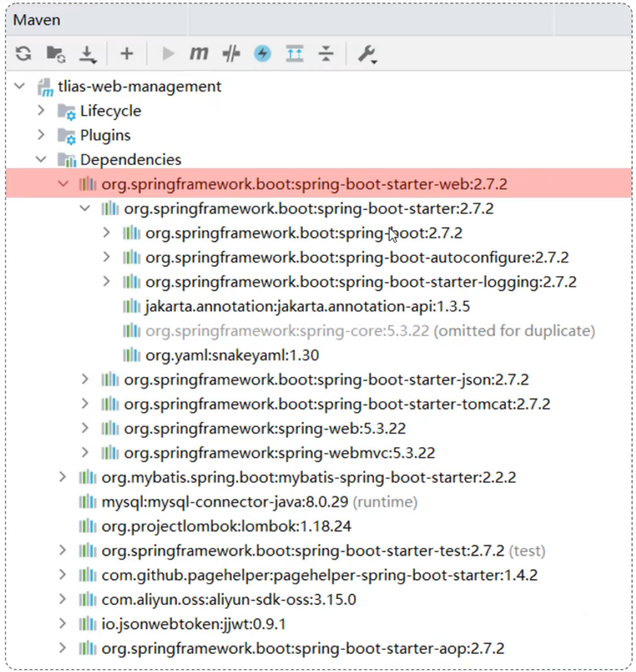Viewport: 636px width, 672px height.
Task: Expand spring-boot-autoconfigure:2.7.2 dependency
Action: [106, 257]
